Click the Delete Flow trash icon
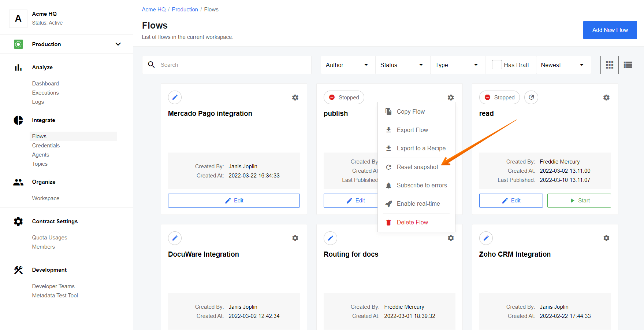644x330 pixels. point(388,222)
